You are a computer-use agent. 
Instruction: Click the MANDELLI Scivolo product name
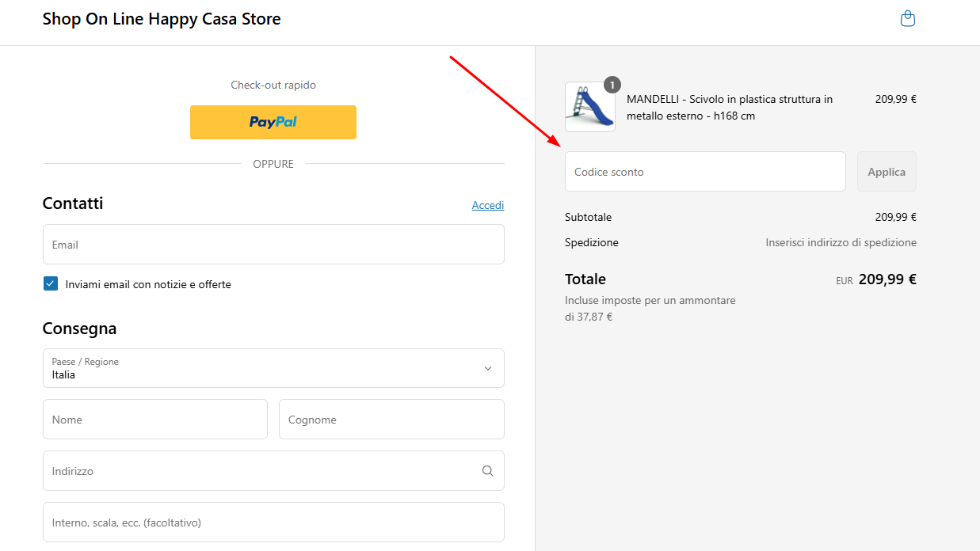pos(729,108)
